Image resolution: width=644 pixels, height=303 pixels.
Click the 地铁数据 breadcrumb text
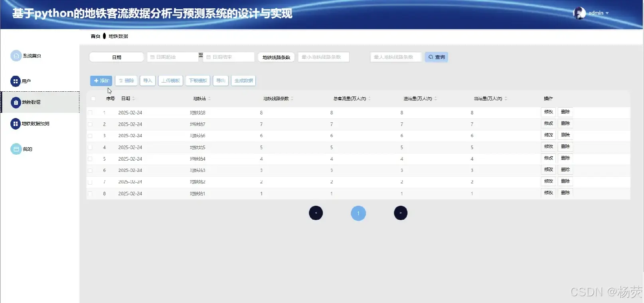click(x=119, y=36)
